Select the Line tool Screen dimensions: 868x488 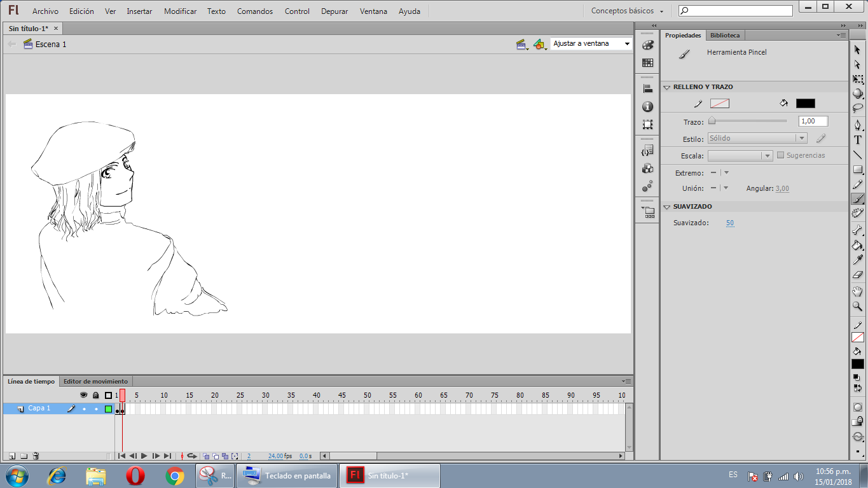click(x=858, y=155)
